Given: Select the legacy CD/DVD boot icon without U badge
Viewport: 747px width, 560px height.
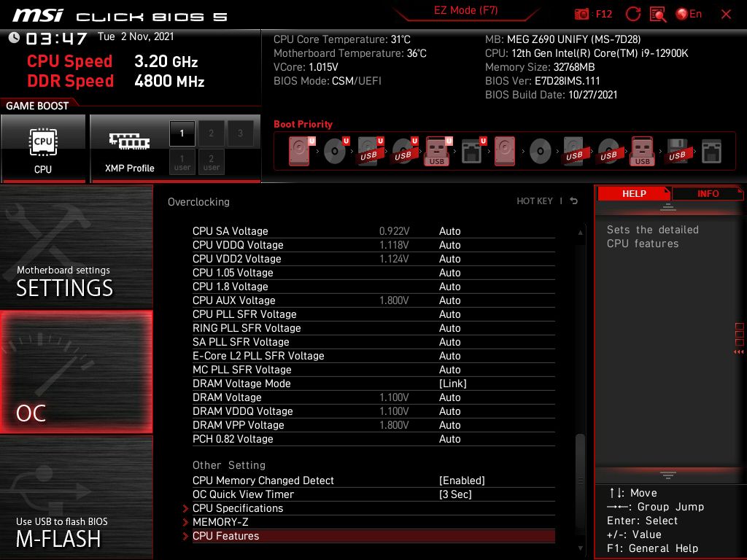Looking at the screenshot, I should (x=541, y=152).
